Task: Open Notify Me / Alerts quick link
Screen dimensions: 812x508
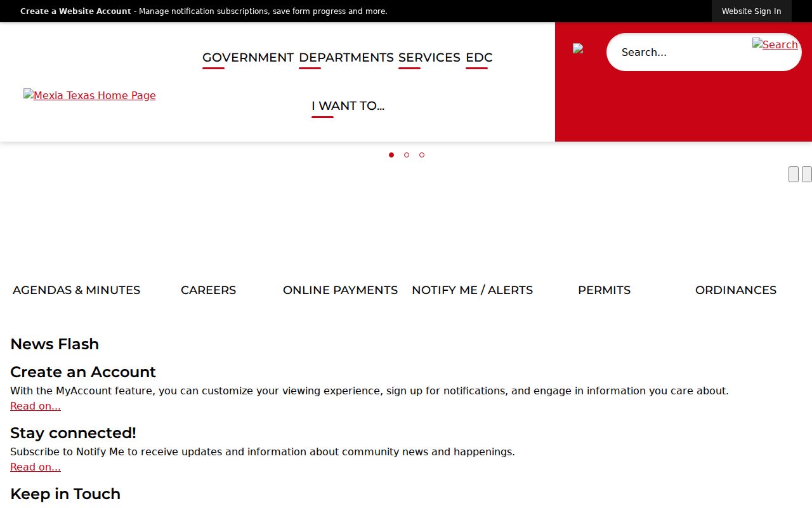Action: point(472,290)
